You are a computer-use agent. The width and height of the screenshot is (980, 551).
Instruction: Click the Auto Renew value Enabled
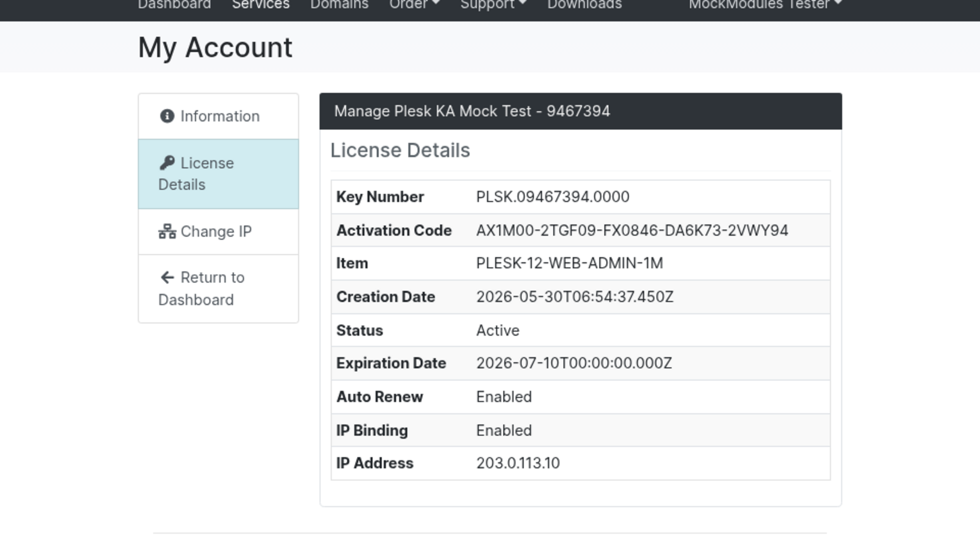tap(504, 397)
